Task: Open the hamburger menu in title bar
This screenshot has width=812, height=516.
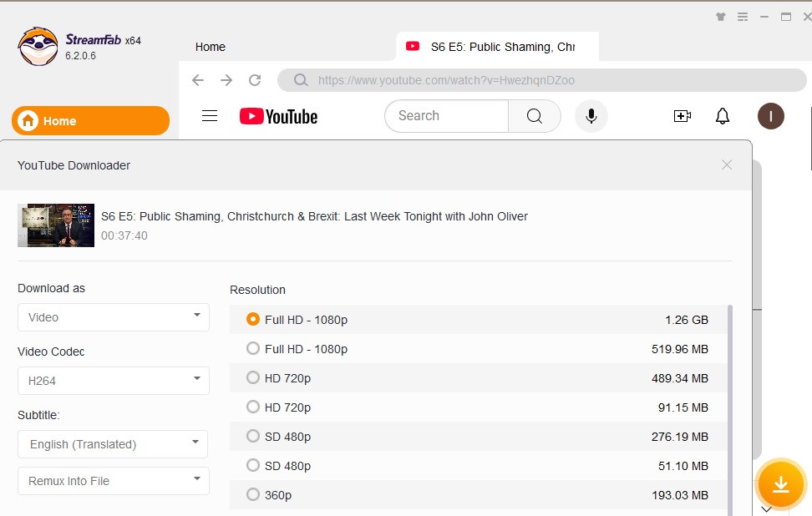Action: click(743, 17)
